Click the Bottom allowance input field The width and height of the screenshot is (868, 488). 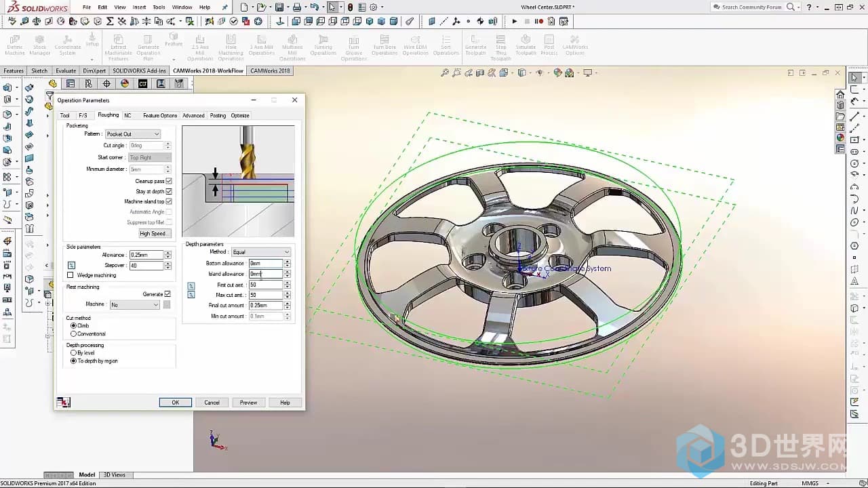(265, 263)
